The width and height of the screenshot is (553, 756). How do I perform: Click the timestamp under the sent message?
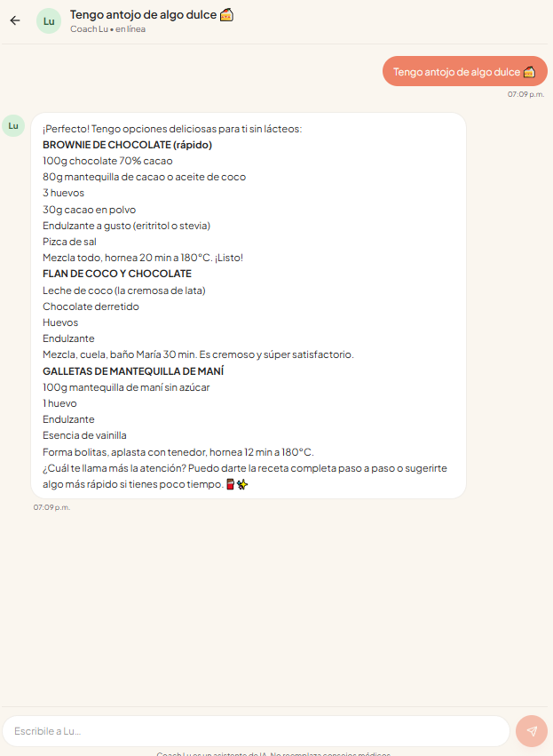tap(525, 94)
